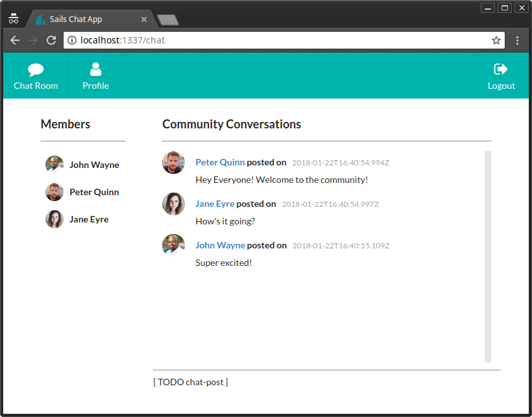Click the address bar showing localhost:1337/chat

coord(195,40)
